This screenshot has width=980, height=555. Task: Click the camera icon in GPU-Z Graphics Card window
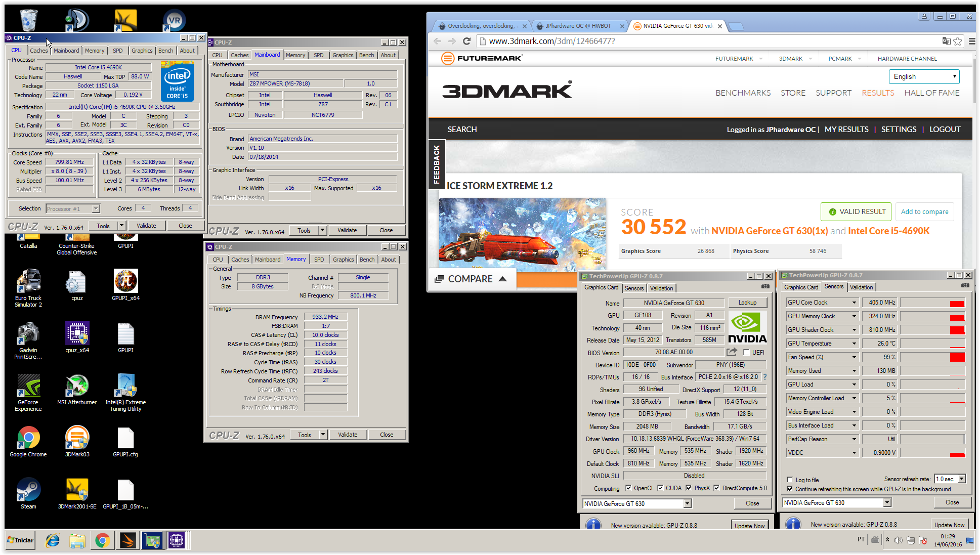pos(765,286)
